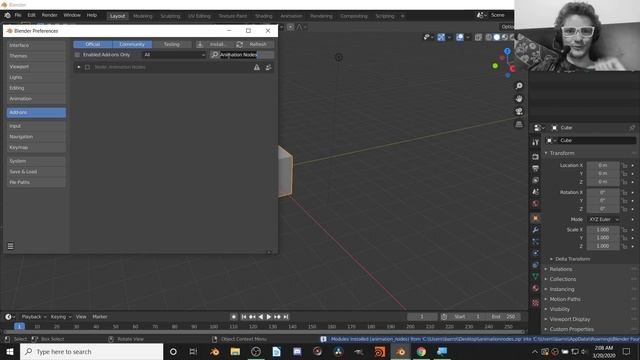Click the blue Z axis on the navigation gizmo
Viewport: 640px width, 360px height.
point(507,51)
